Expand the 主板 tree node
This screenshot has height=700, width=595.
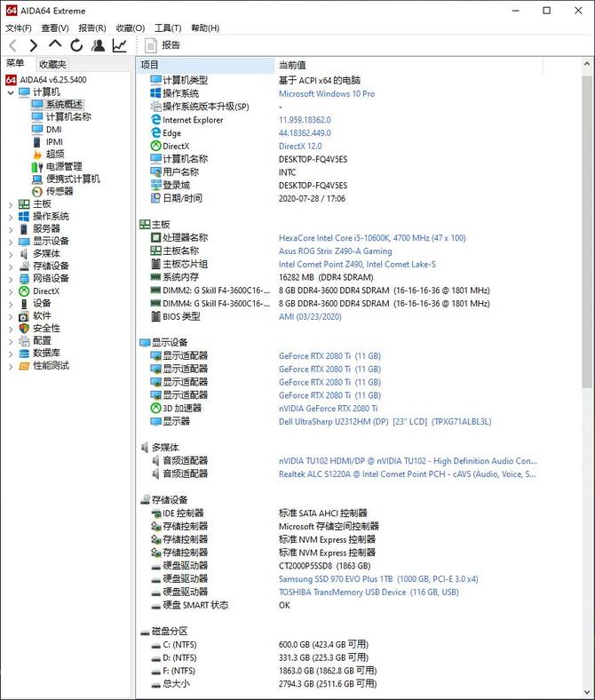(x=11, y=204)
